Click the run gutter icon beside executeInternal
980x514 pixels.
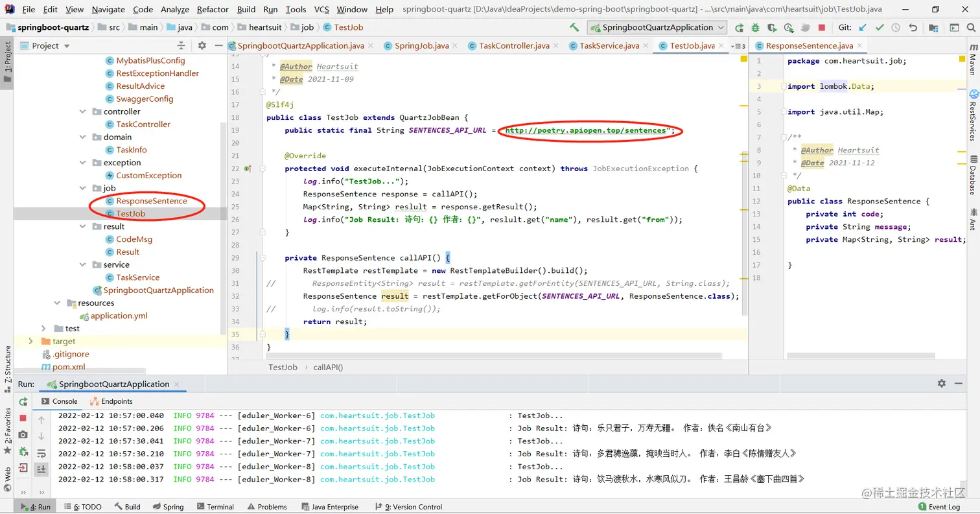[248, 169]
